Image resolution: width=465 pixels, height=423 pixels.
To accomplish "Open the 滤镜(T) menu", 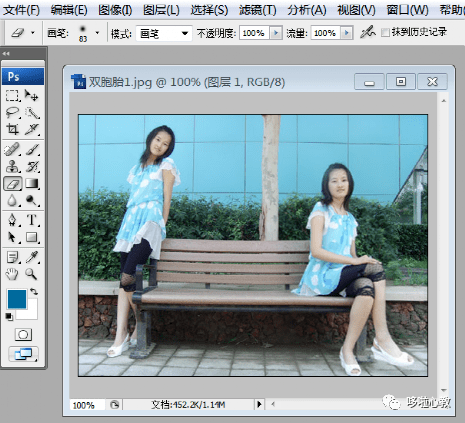I will pos(257,10).
